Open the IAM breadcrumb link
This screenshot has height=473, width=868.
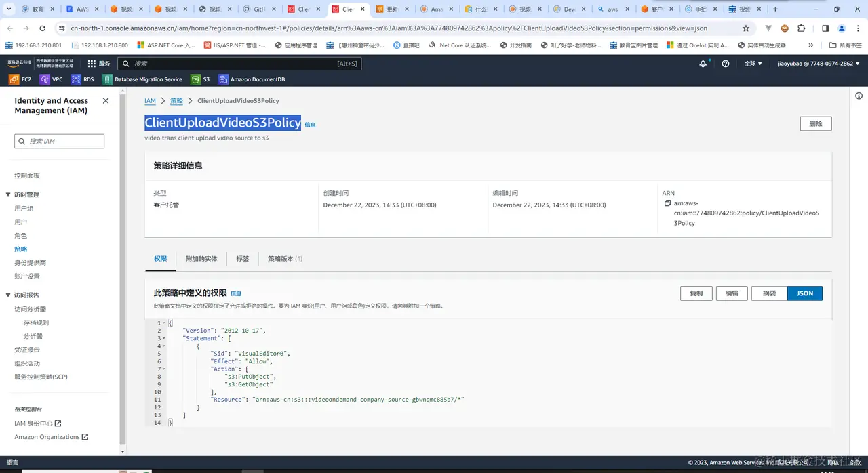tap(150, 100)
